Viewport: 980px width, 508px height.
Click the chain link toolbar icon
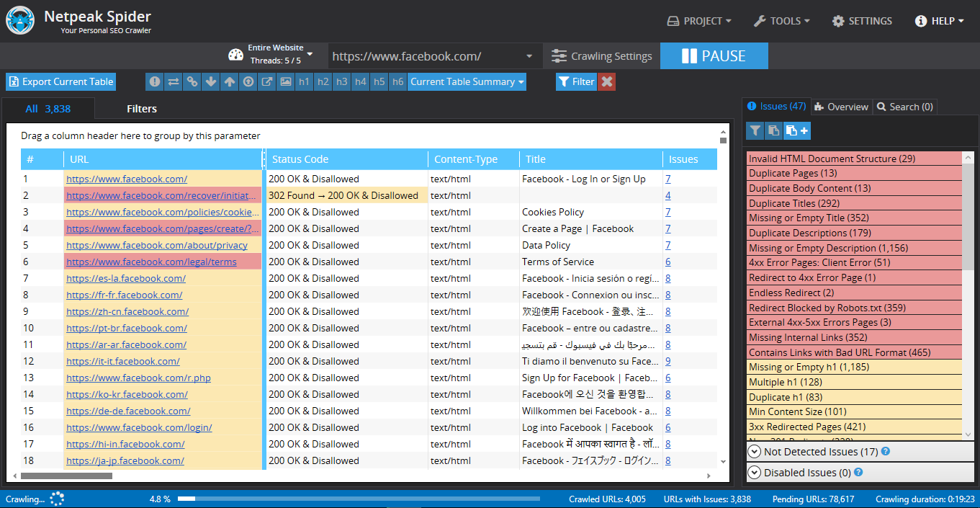click(x=192, y=81)
